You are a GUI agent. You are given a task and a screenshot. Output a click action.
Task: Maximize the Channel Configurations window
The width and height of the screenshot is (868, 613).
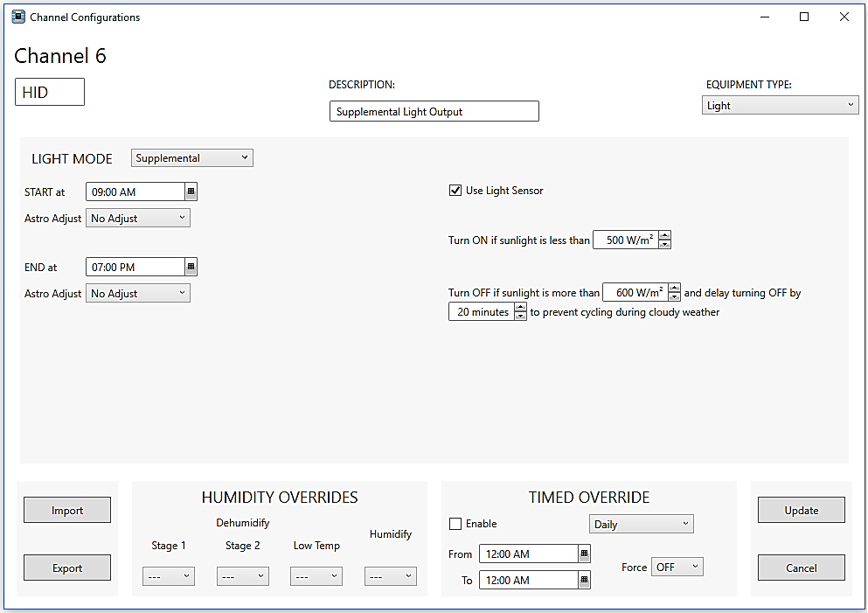tap(804, 17)
